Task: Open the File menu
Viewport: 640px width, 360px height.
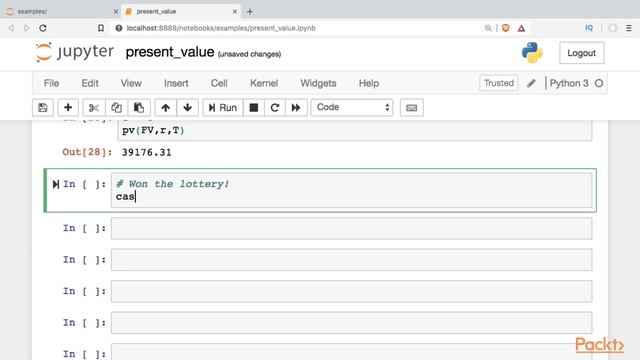Action: pos(51,83)
